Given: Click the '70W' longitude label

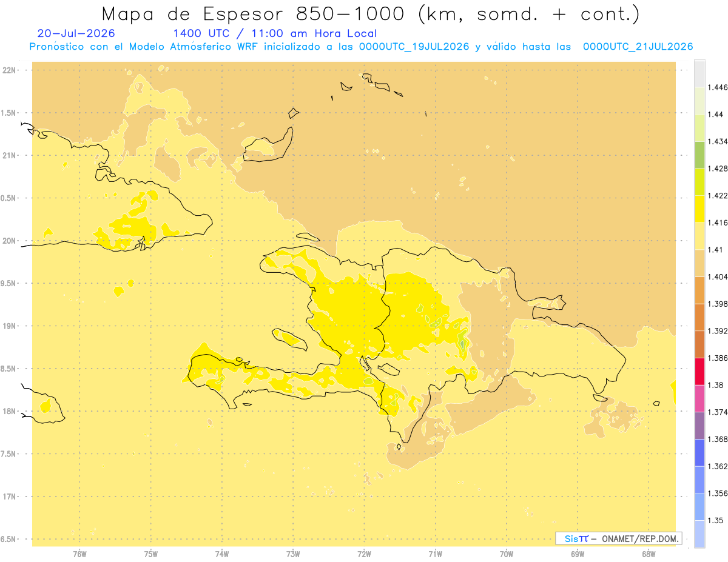Looking at the screenshot, I should coord(507,554).
